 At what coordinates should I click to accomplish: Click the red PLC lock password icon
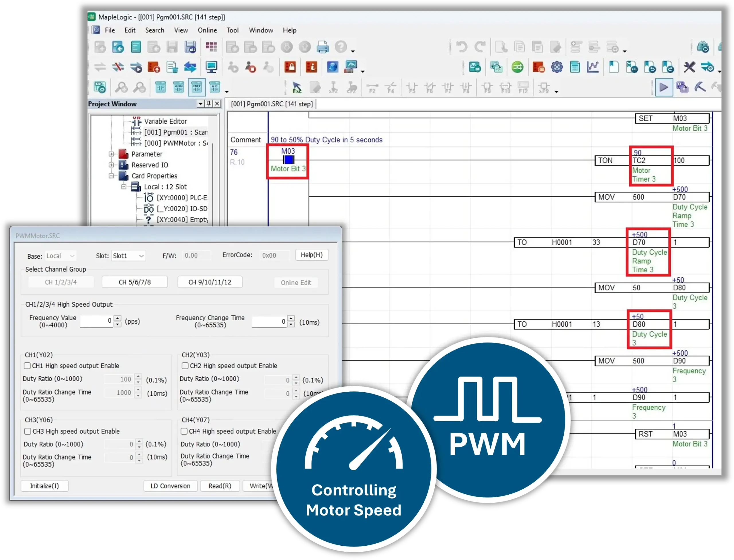pyautogui.click(x=290, y=67)
